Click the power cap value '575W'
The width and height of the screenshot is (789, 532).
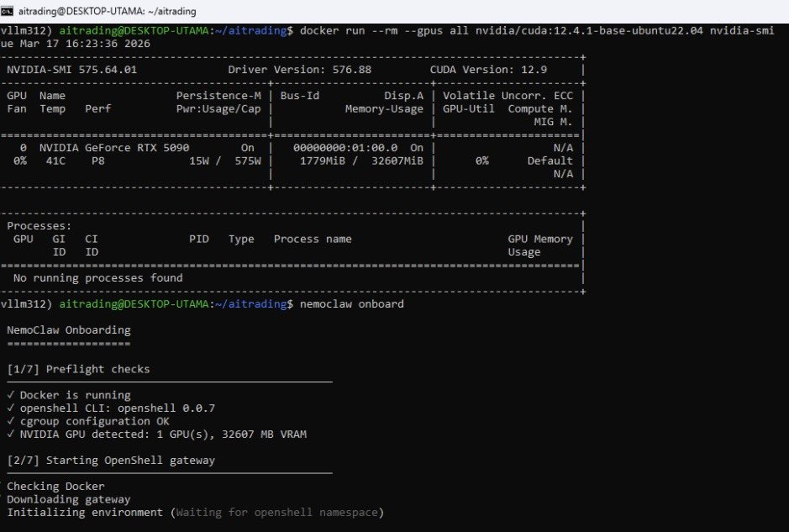click(248, 161)
